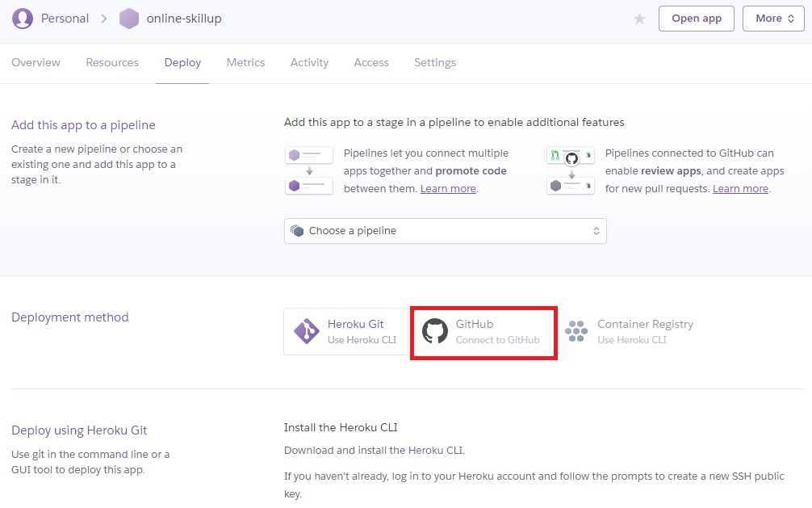812x508 pixels.
Task: Click the Install the Heroku CLI heading
Action: pos(341,428)
